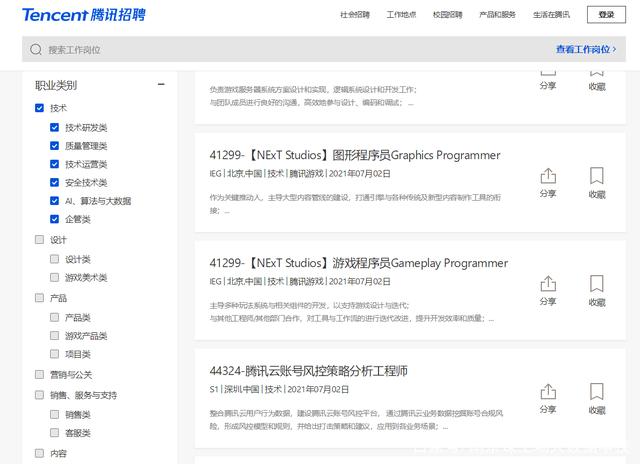This screenshot has height=464, width=640.
Task: Check the 销售类 checkbox
Action: point(54,414)
